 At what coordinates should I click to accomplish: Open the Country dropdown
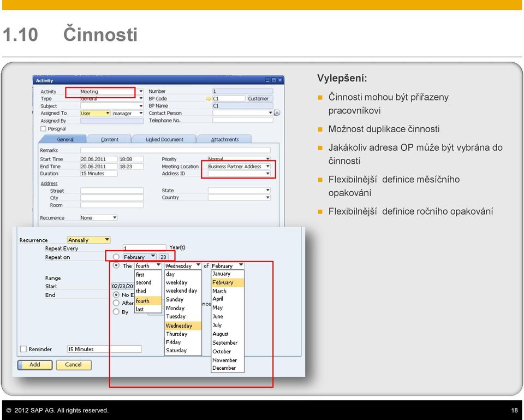click(x=267, y=198)
